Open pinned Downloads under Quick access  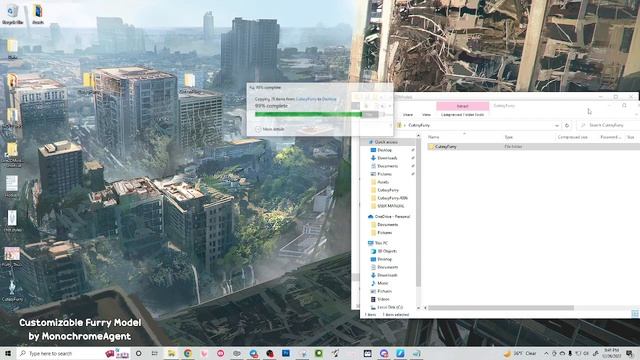tap(387, 158)
